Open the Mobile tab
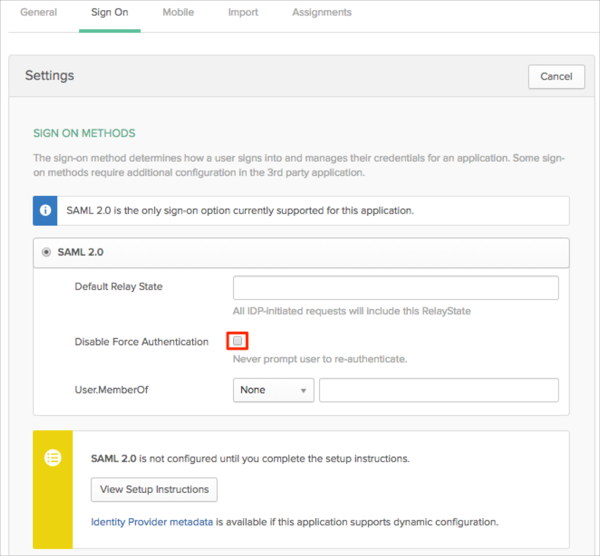 coord(178,13)
